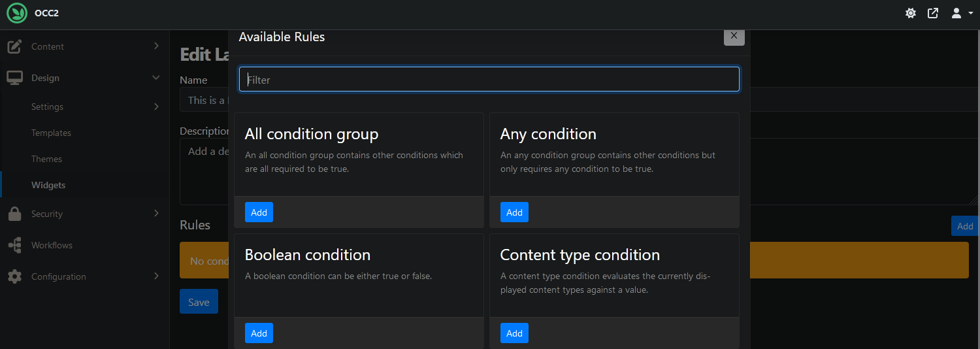Collapse the Design menu chevron
The height and width of the screenshot is (349, 980).
pyautogui.click(x=156, y=78)
